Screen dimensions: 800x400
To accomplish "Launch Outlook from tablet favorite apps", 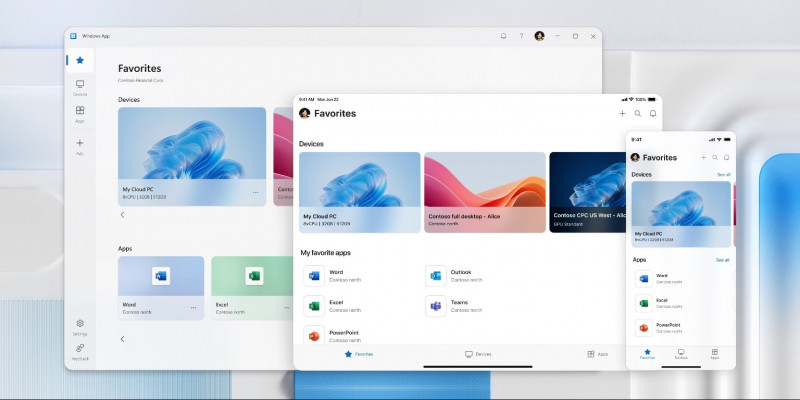I will pos(454,276).
